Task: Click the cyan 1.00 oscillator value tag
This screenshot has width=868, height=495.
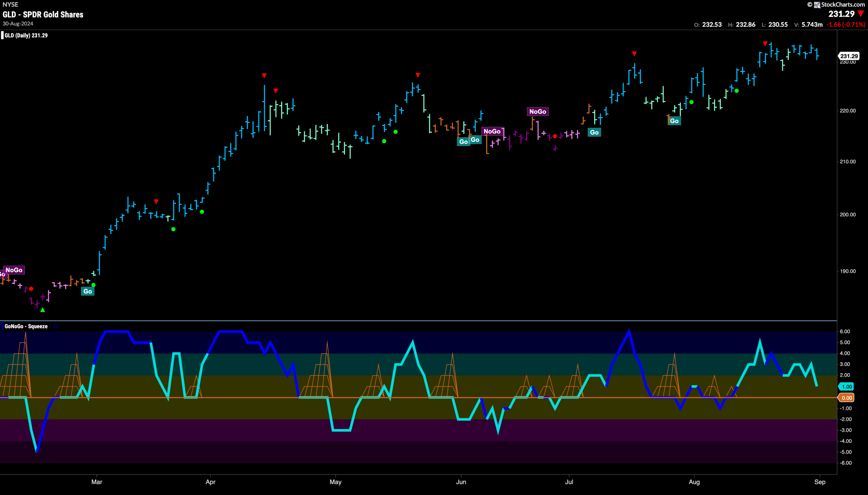Action: click(x=846, y=386)
